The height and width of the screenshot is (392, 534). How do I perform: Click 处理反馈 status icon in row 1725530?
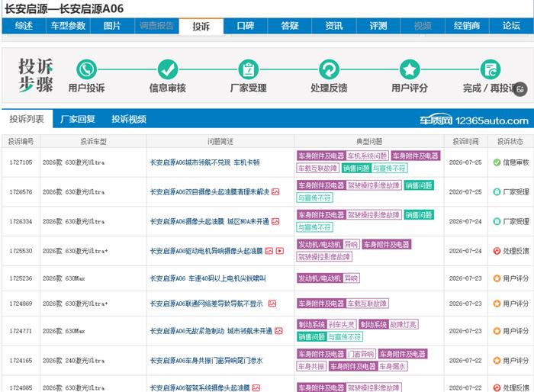click(497, 251)
